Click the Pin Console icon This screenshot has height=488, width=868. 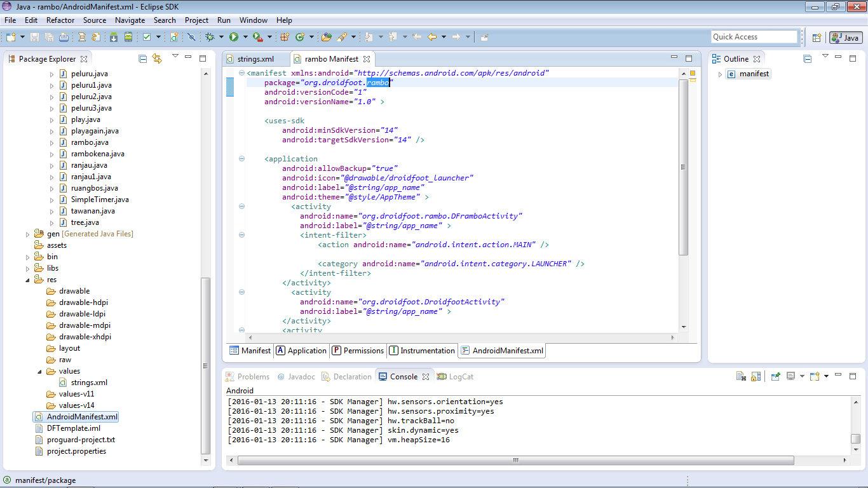click(775, 377)
